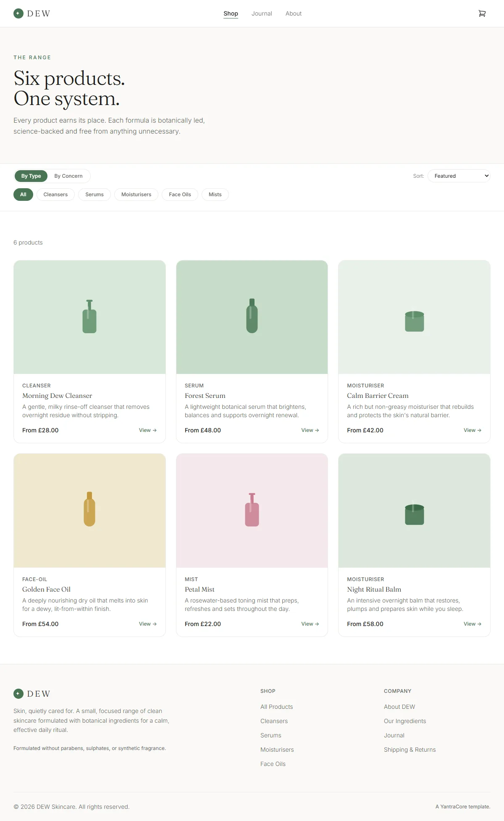Filter products by Cleansers chip

coord(55,195)
